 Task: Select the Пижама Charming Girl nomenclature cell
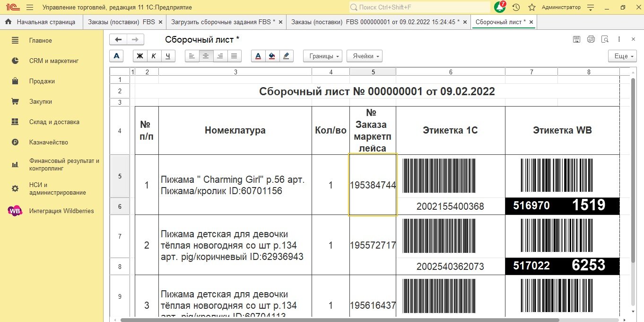pyautogui.click(x=235, y=185)
